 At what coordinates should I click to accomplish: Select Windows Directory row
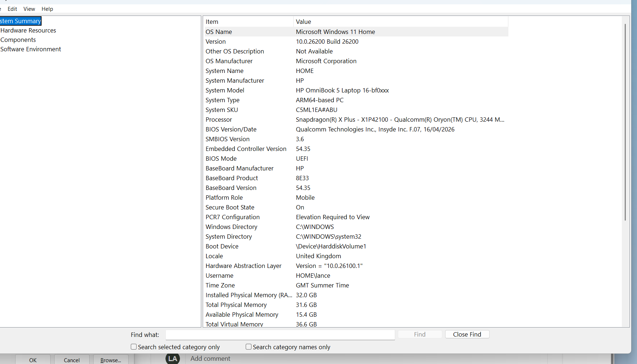click(356, 227)
